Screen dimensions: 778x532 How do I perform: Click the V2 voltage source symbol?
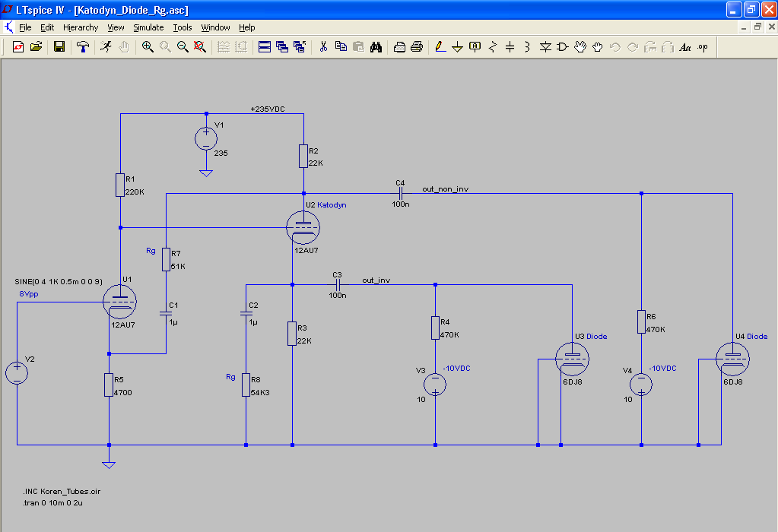click(17, 373)
